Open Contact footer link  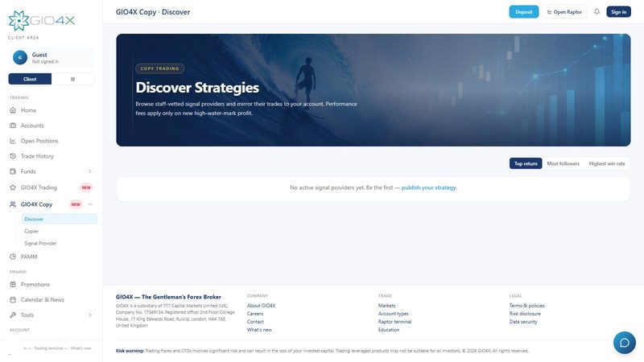point(255,322)
